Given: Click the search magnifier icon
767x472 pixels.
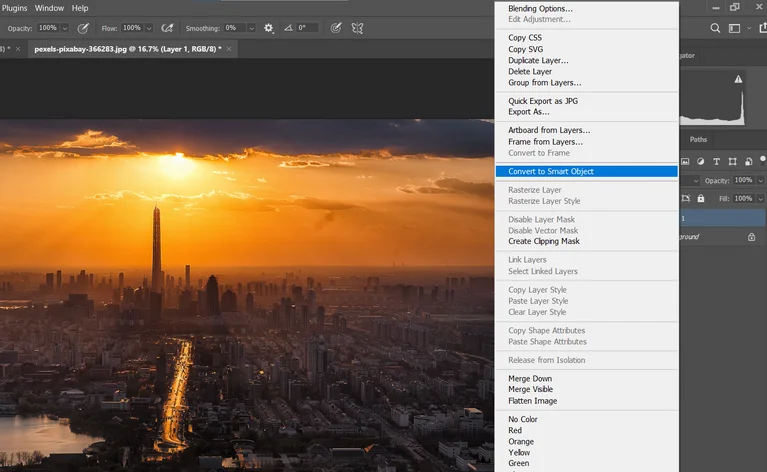Looking at the screenshot, I should pyautogui.click(x=717, y=29).
